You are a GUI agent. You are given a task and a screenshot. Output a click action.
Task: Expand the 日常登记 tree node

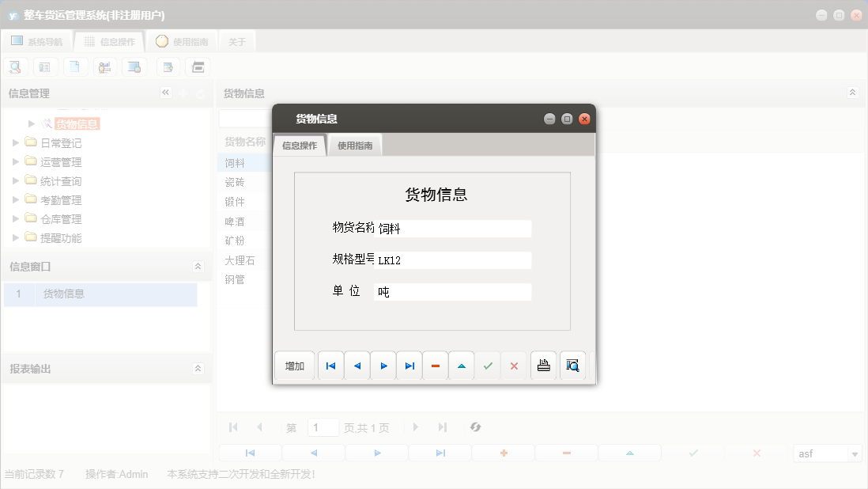tap(16, 142)
